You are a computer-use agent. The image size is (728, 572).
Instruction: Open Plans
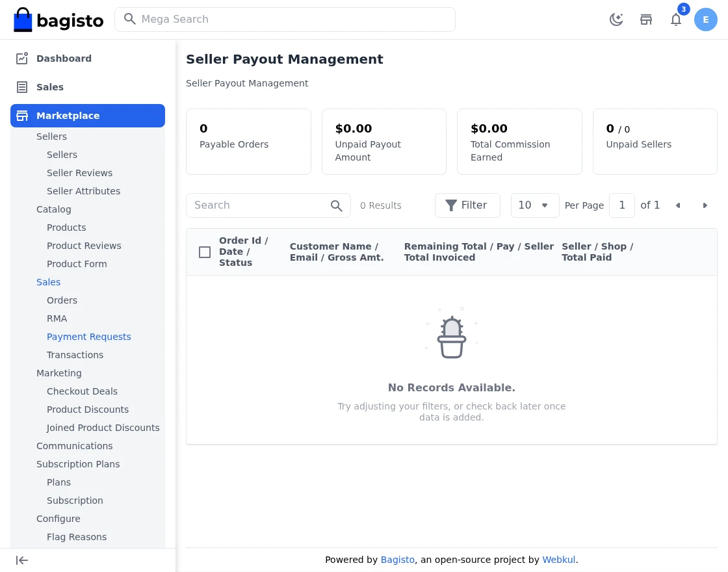click(x=58, y=482)
